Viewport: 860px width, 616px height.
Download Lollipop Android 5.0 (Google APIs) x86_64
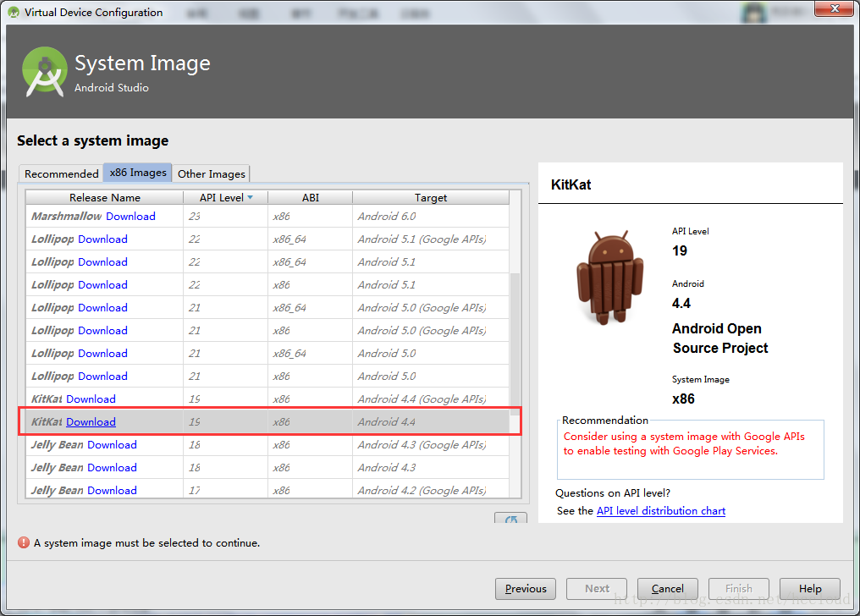coord(102,308)
